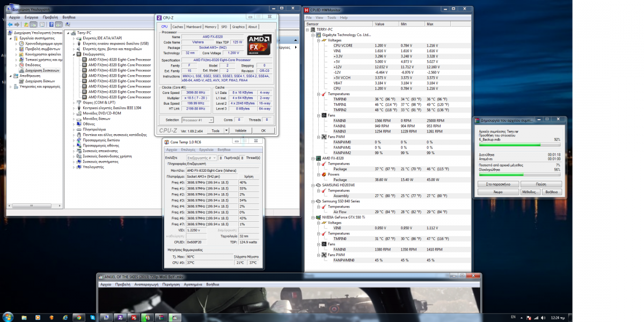Expand Ελεγκτές IDE ATA/ATAPI device category
The image size is (644, 322).
click(x=74, y=38)
